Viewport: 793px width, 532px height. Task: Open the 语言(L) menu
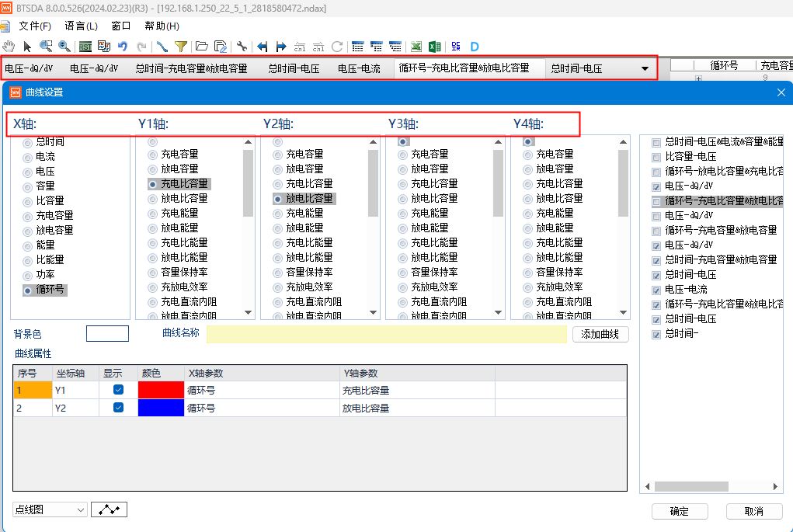click(81, 26)
